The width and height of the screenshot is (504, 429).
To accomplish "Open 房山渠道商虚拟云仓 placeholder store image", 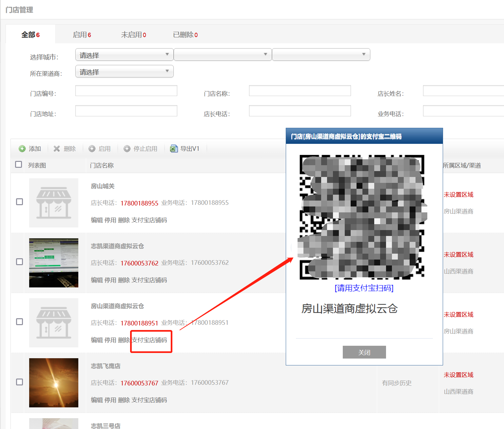I will click(54, 323).
